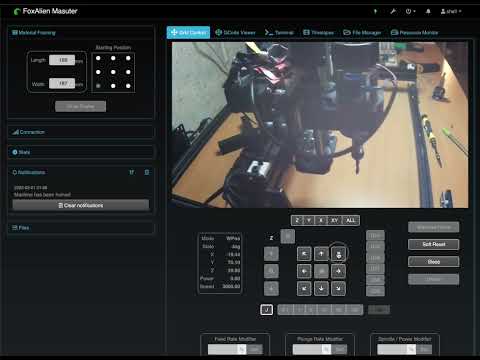Open settings with the wrench icon
This screenshot has width=480, height=360.
click(x=393, y=11)
